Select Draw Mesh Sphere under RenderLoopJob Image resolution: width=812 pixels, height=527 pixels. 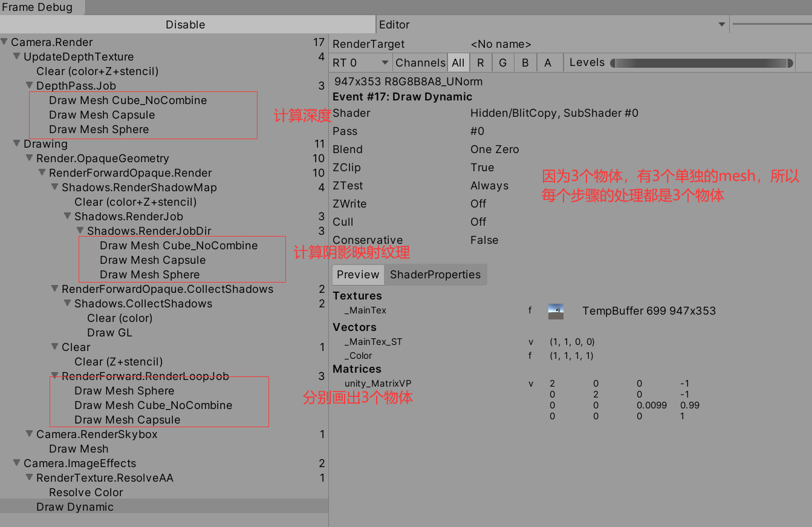pos(124,391)
